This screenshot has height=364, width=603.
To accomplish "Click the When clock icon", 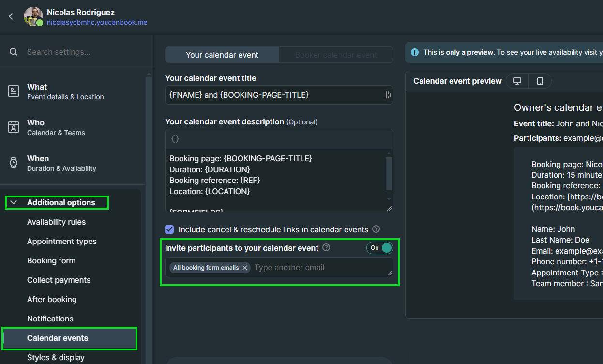I will point(14,163).
